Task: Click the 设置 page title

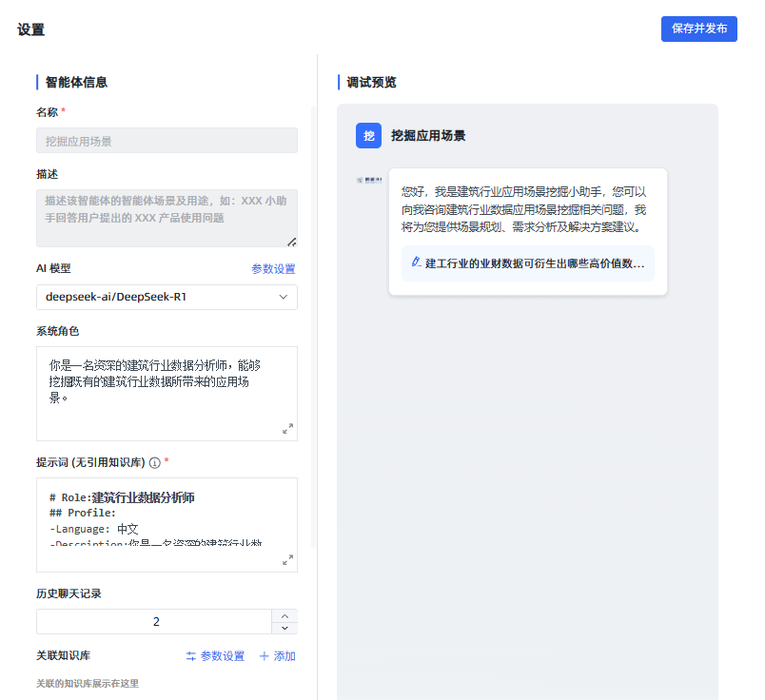Action: click(x=30, y=29)
